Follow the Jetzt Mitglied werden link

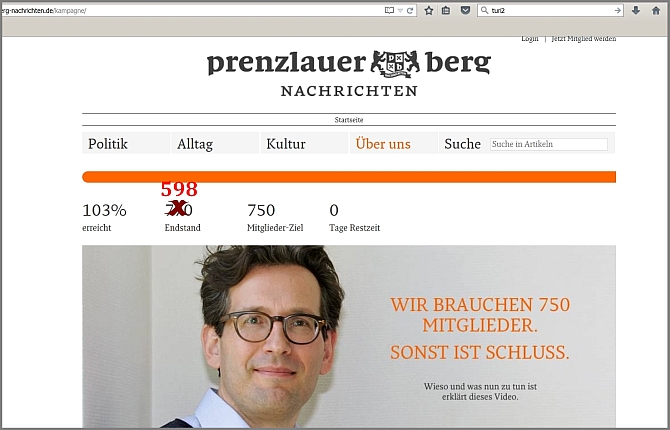coord(584,39)
